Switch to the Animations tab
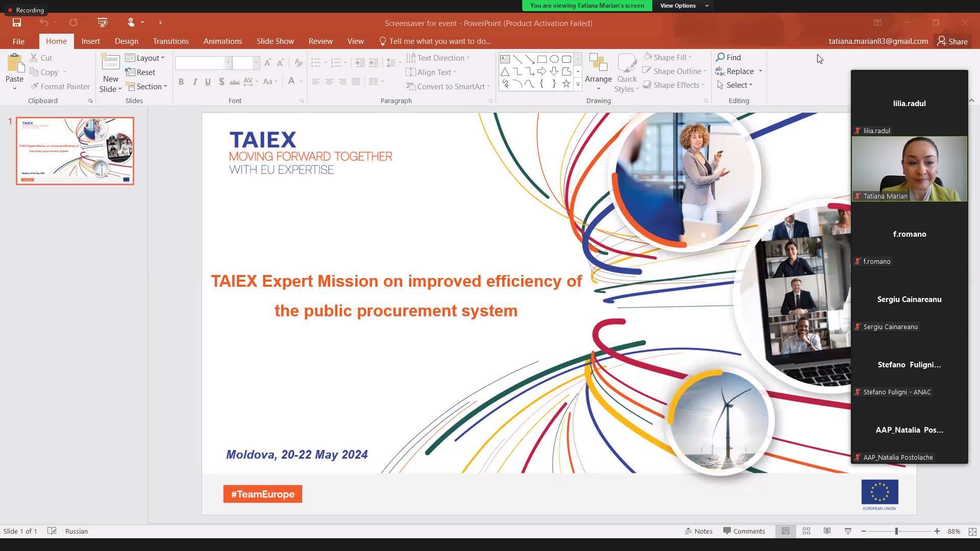The width and height of the screenshot is (980, 551). [223, 41]
